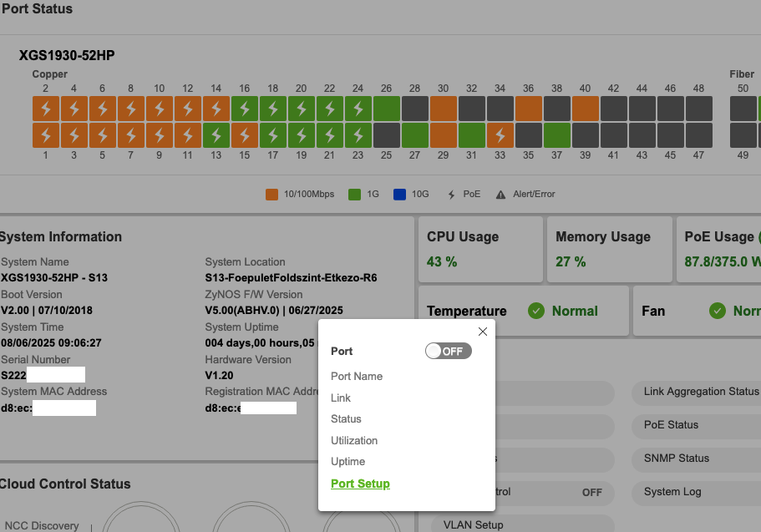Image resolution: width=761 pixels, height=532 pixels.
Task: Click the Utilization label in popup
Action: point(354,440)
